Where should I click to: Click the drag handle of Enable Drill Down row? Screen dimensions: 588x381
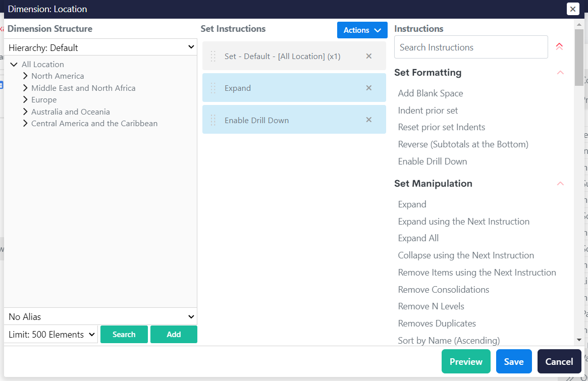click(213, 120)
